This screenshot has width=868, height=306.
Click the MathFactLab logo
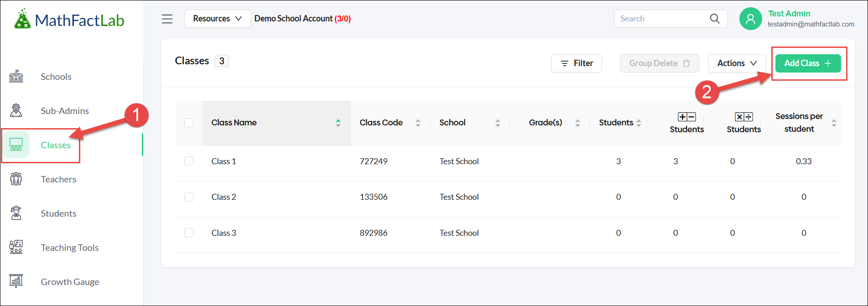click(68, 20)
